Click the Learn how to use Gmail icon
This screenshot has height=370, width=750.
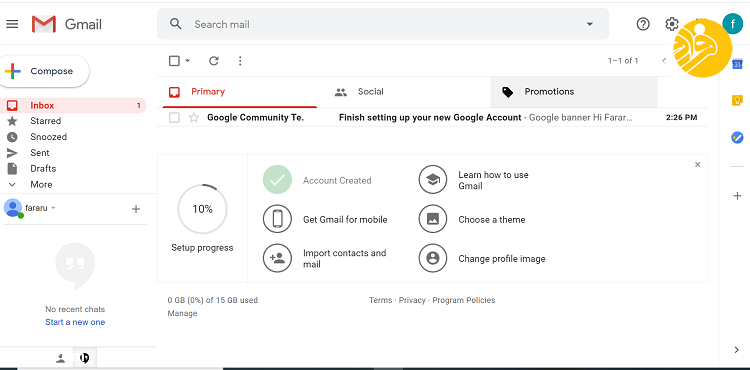(433, 180)
